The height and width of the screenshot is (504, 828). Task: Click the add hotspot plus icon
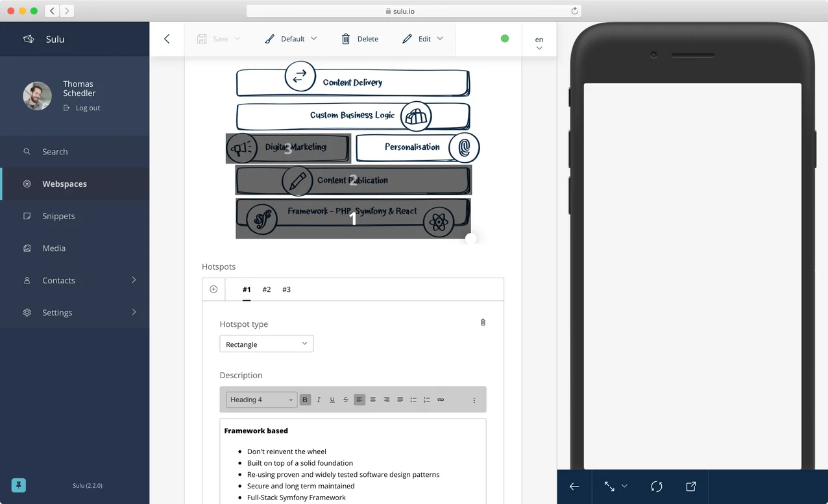213,289
